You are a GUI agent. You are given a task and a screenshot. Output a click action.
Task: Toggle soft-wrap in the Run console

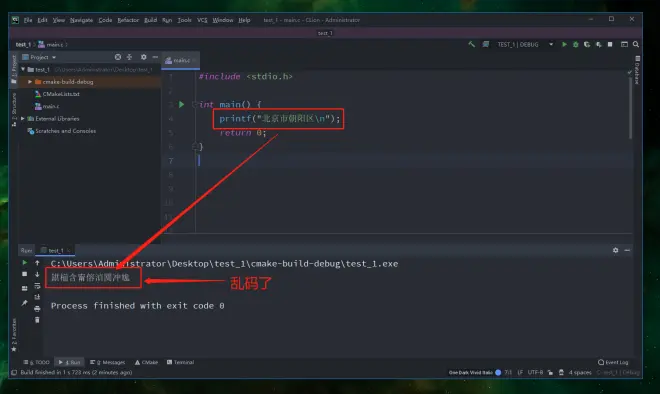(x=37, y=286)
